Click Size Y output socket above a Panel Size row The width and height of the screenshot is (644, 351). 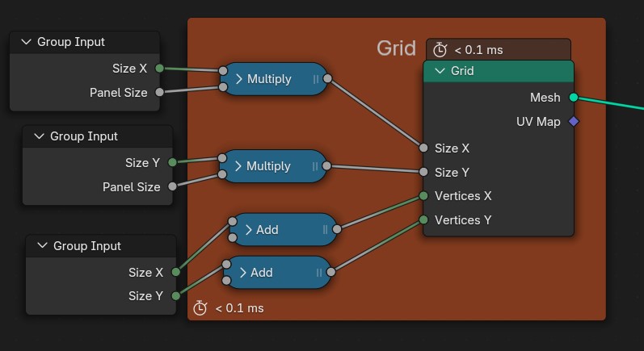[x=172, y=162]
